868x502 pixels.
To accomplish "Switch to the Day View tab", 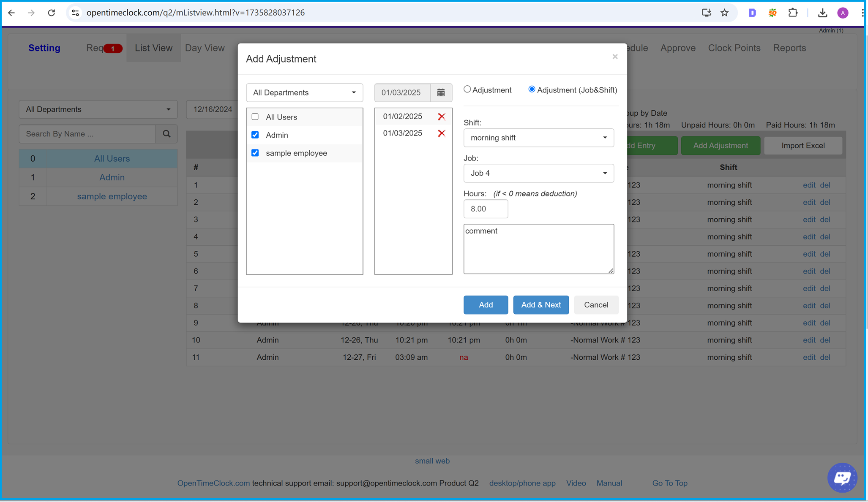I will pyautogui.click(x=205, y=48).
